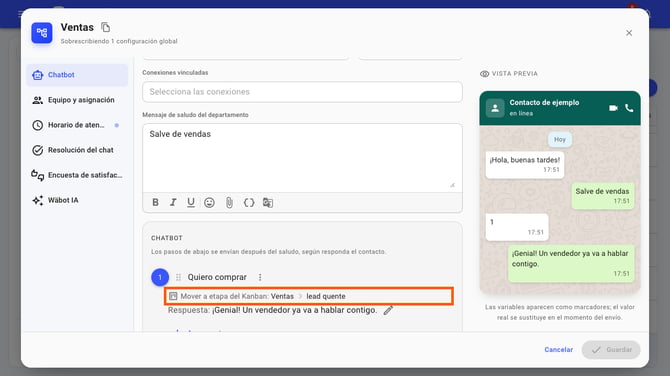Screen dimensions: 670x376
Task: Insert a variable with braces icon
Action: coord(249,203)
